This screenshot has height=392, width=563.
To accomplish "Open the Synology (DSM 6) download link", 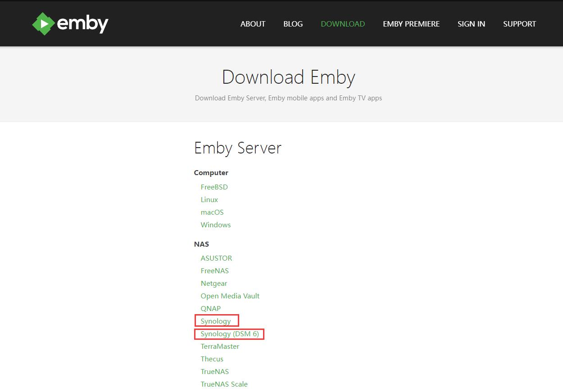I will [x=228, y=334].
